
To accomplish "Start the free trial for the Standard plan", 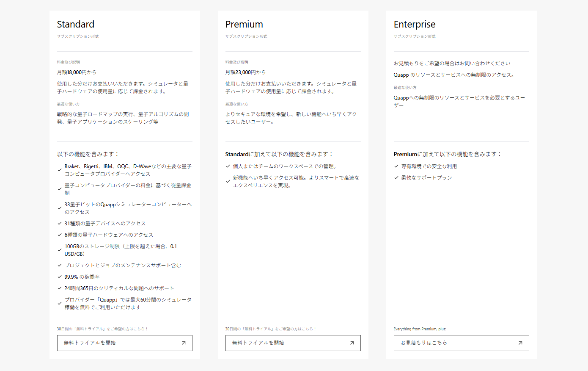I will click(124, 343).
